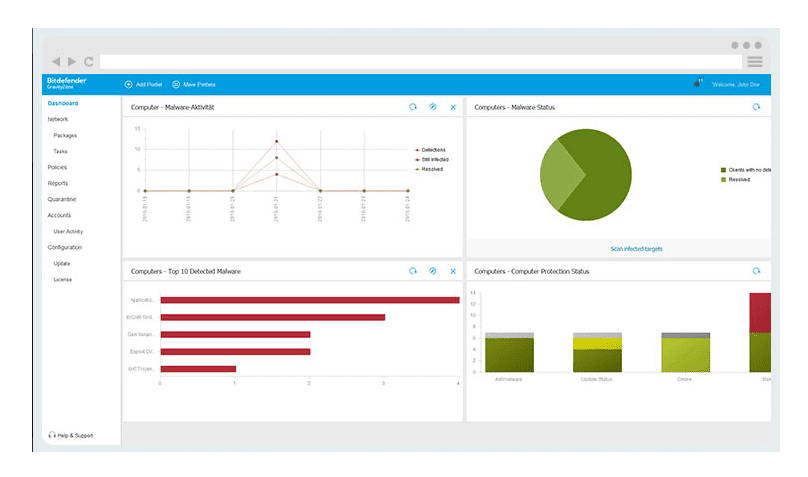The image size is (808, 477).
Task: Edit the Malware-Aktivität portlet settings
Action: tap(433, 107)
